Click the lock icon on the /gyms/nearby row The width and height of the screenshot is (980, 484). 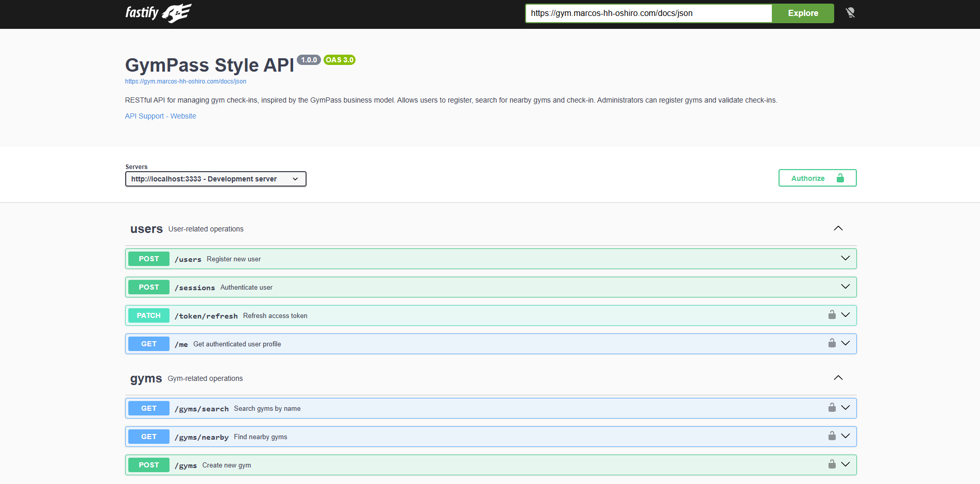point(832,436)
